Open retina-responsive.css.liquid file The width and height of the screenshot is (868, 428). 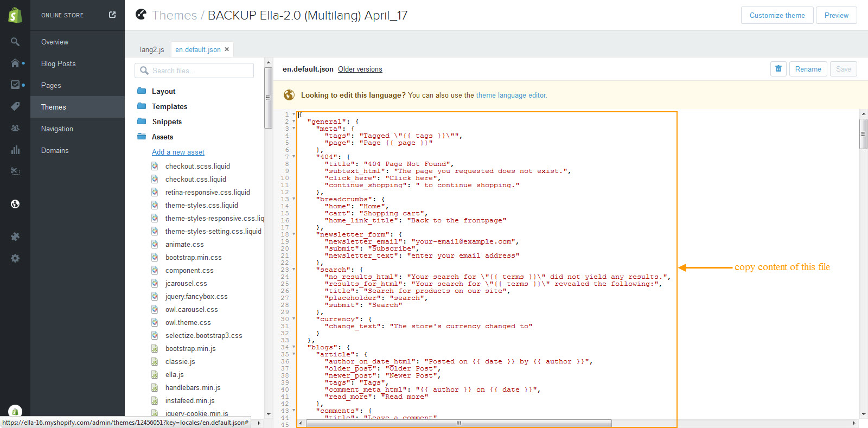pos(208,192)
